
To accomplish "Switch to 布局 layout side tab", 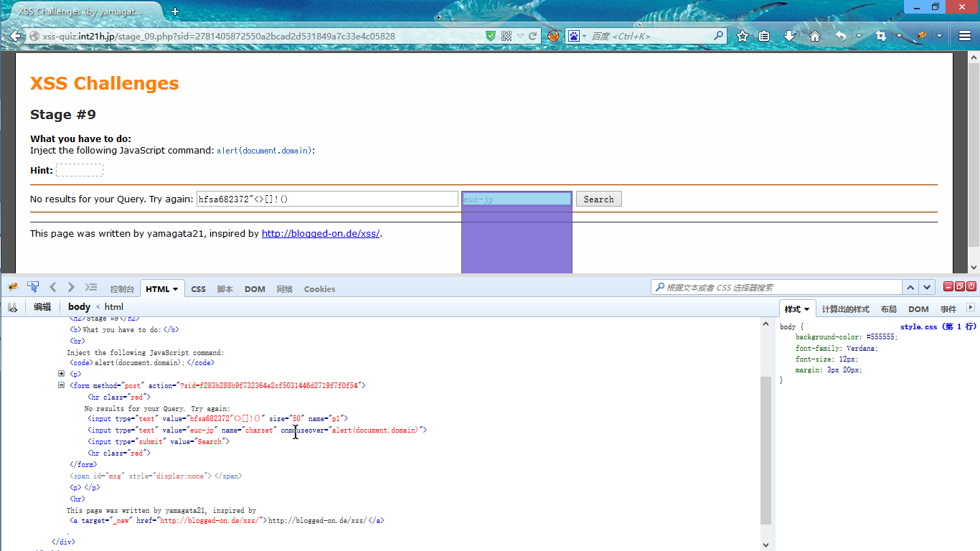I will 888,309.
